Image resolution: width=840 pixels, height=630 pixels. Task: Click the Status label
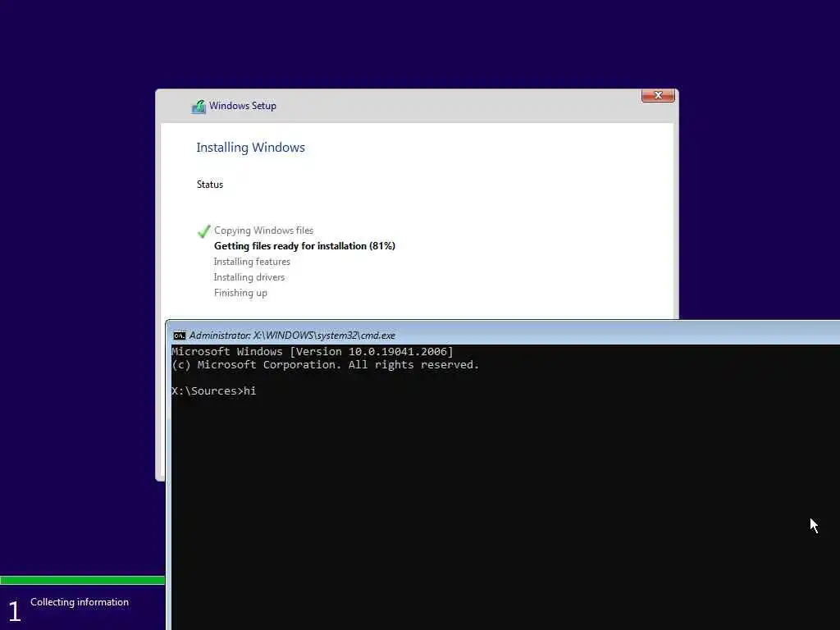click(209, 185)
